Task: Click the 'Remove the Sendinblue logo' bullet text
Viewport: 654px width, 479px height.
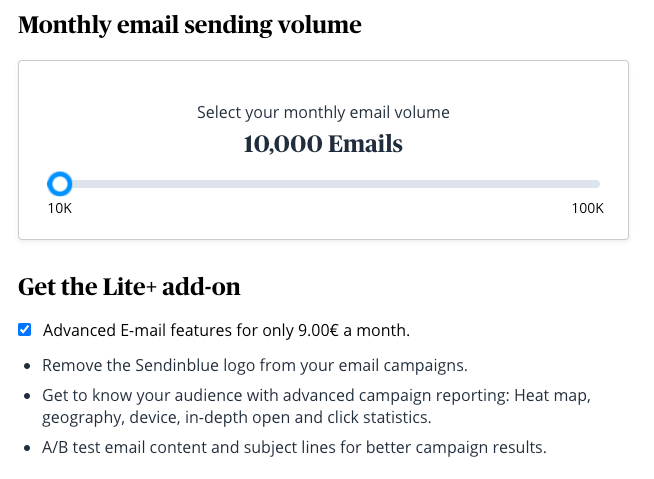Action: pos(255,366)
